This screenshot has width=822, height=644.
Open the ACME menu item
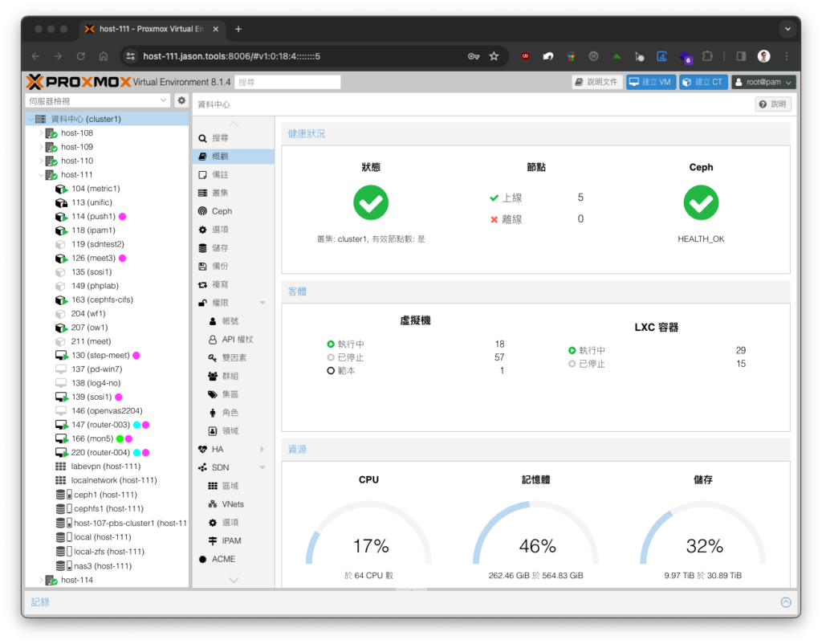coord(234,559)
